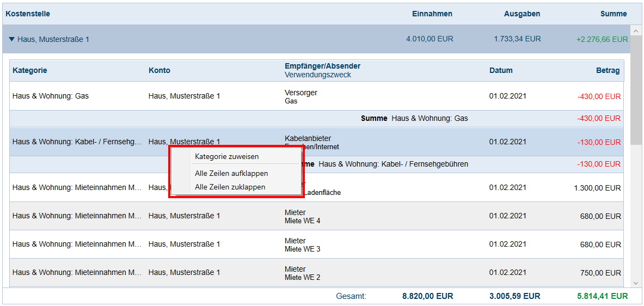Click the Einnahmen column header
Image resolution: width=644 pixels, height=306 pixels.
(432, 14)
